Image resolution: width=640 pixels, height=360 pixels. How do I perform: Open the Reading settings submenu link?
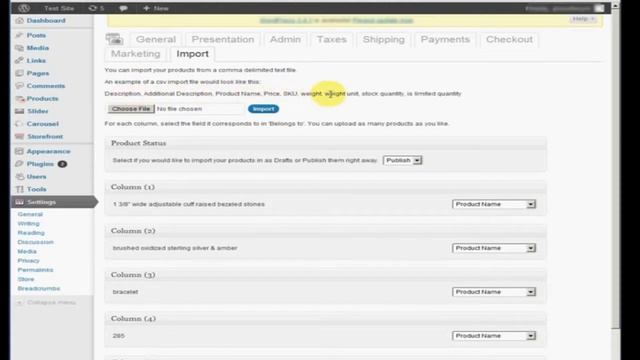point(31,233)
